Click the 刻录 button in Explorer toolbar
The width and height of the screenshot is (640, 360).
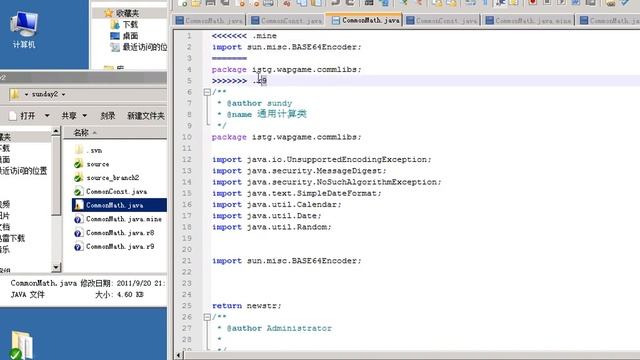tap(108, 116)
